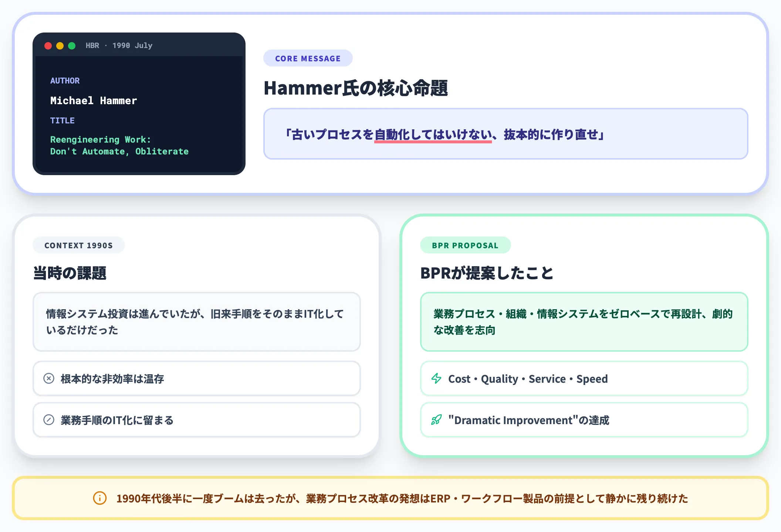Click the heading BPRが提案したこと

(x=487, y=273)
